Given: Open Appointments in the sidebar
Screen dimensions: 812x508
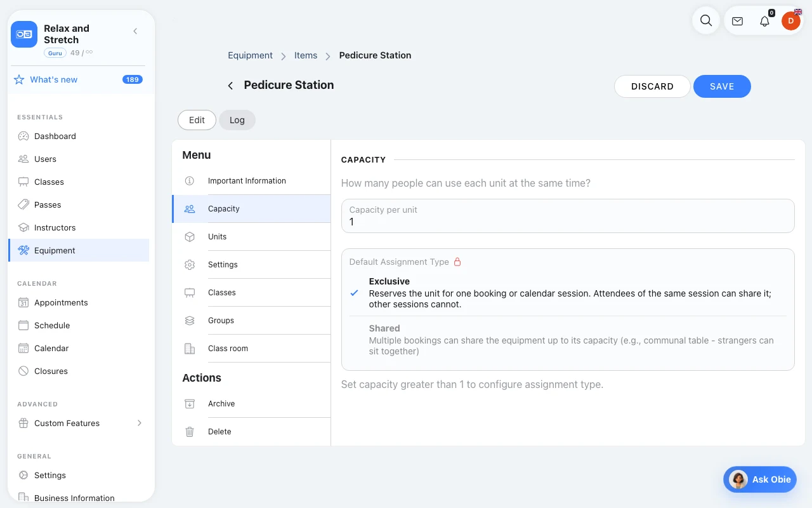Looking at the screenshot, I should point(79,302).
